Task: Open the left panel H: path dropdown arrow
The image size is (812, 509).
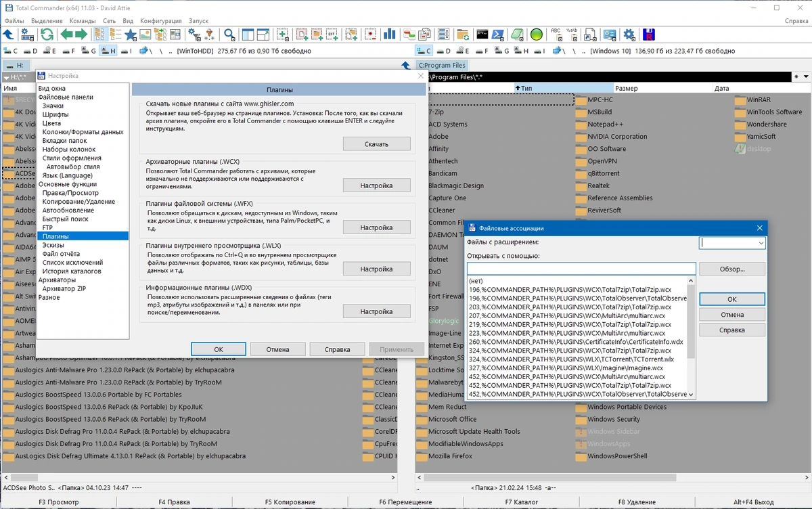Action: click(6, 78)
